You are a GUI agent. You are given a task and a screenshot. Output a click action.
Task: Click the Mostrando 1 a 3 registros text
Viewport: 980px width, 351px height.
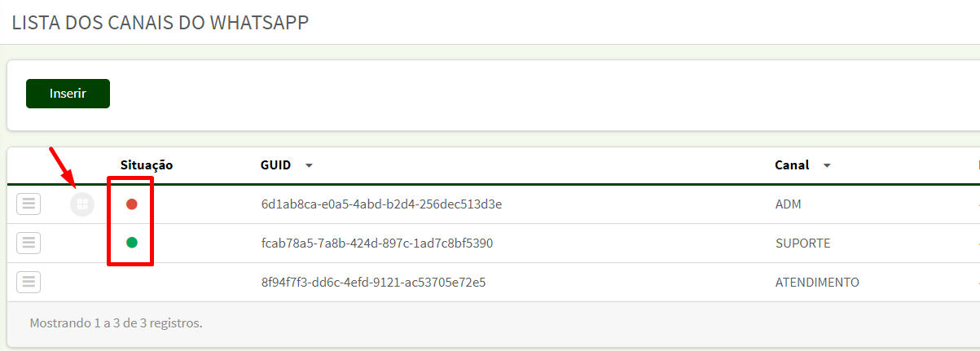pyautogui.click(x=116, y=323)
